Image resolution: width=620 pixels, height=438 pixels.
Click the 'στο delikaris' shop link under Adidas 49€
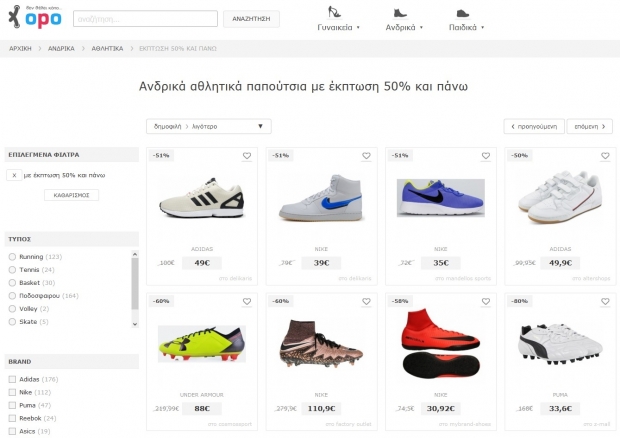click(235, 279)
